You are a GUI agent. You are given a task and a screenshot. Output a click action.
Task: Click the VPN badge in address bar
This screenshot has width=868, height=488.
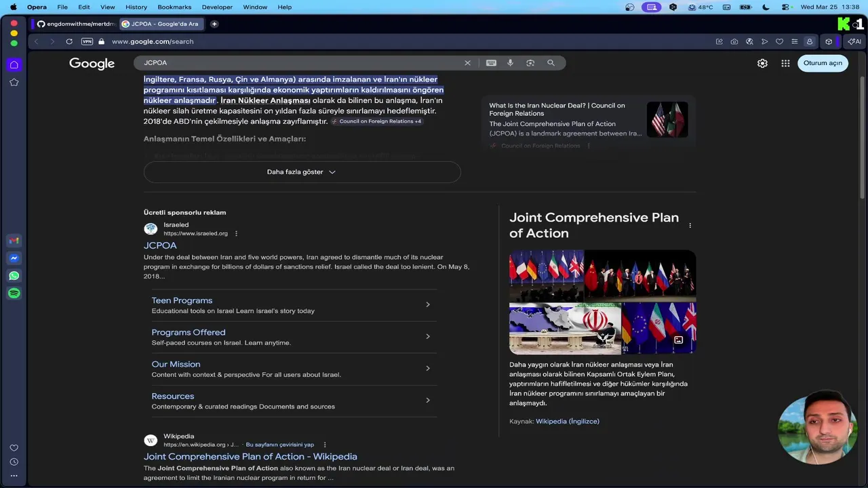tap(87, 41)
